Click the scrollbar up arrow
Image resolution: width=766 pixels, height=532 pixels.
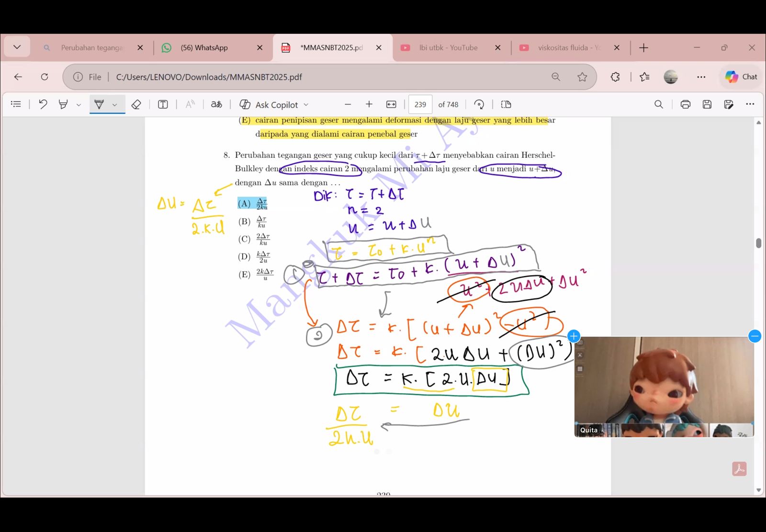click(759, 122)
